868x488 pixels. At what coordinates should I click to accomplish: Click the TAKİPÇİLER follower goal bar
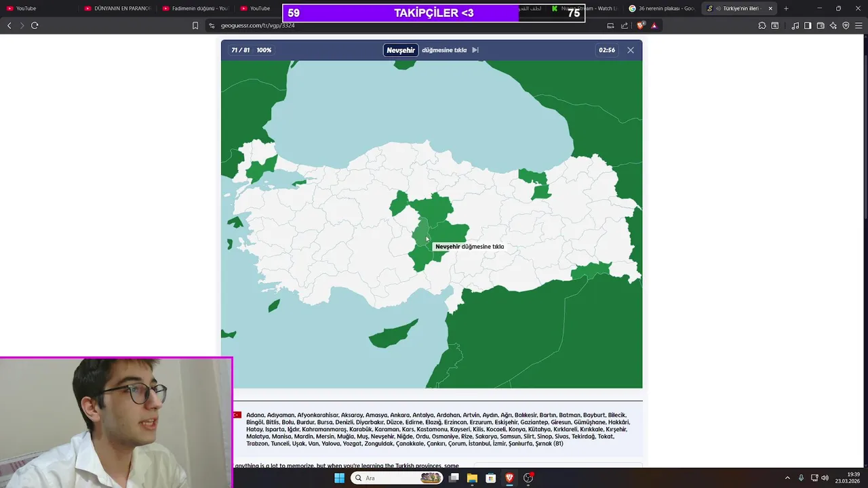tap(434, 13)
